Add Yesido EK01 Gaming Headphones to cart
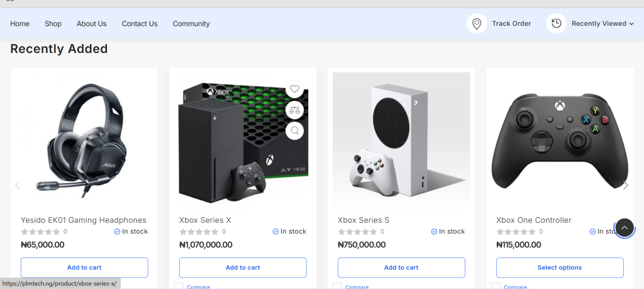Image resolution: width=644 pixels, height=289 pixels. pos(84,268)
